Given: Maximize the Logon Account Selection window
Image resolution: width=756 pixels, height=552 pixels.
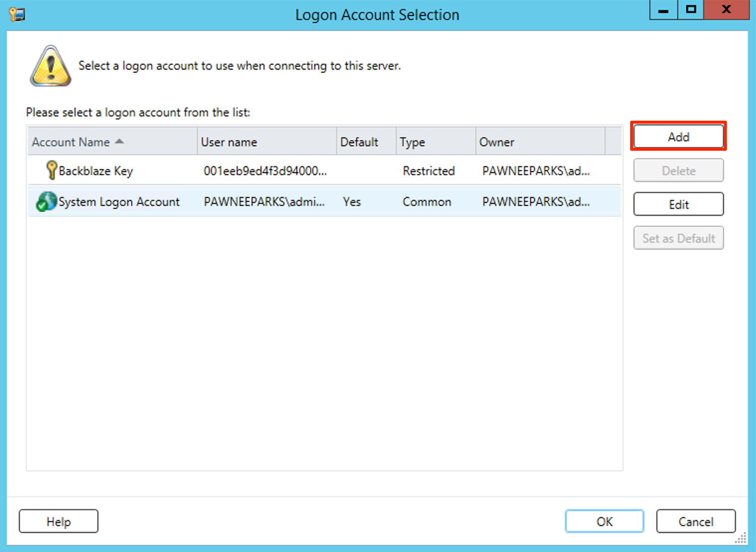Looking at the screenshot, I should point(691,9).
